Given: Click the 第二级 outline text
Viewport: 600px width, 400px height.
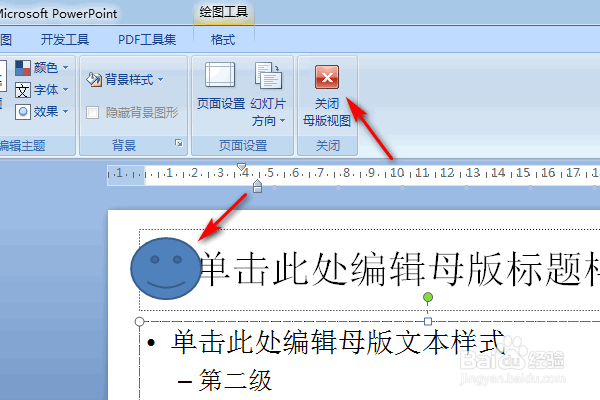Looking at the screenshot, I should 235,380.
